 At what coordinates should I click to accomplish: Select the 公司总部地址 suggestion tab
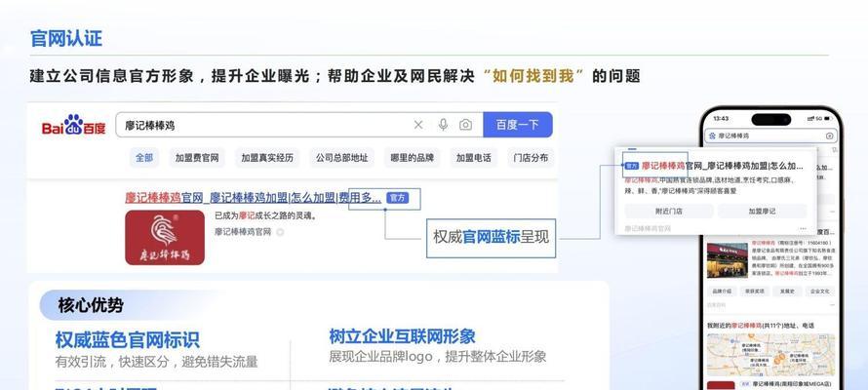[x=342, y=158]
